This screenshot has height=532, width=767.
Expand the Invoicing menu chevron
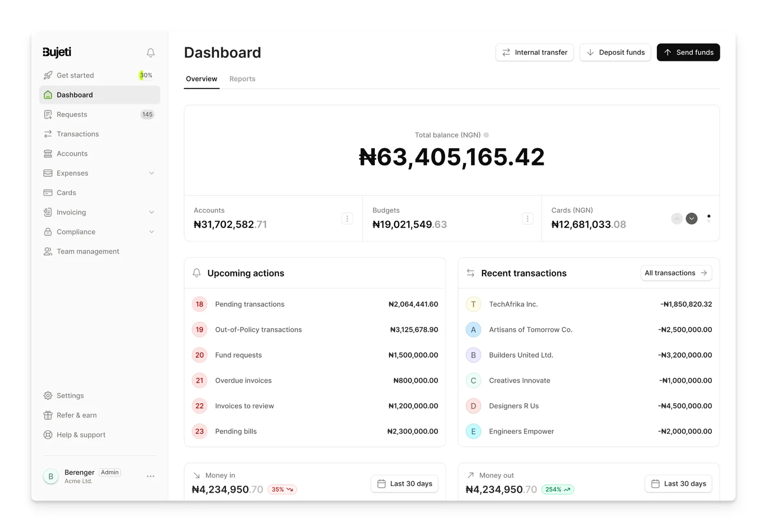click(x=151, y=212)
